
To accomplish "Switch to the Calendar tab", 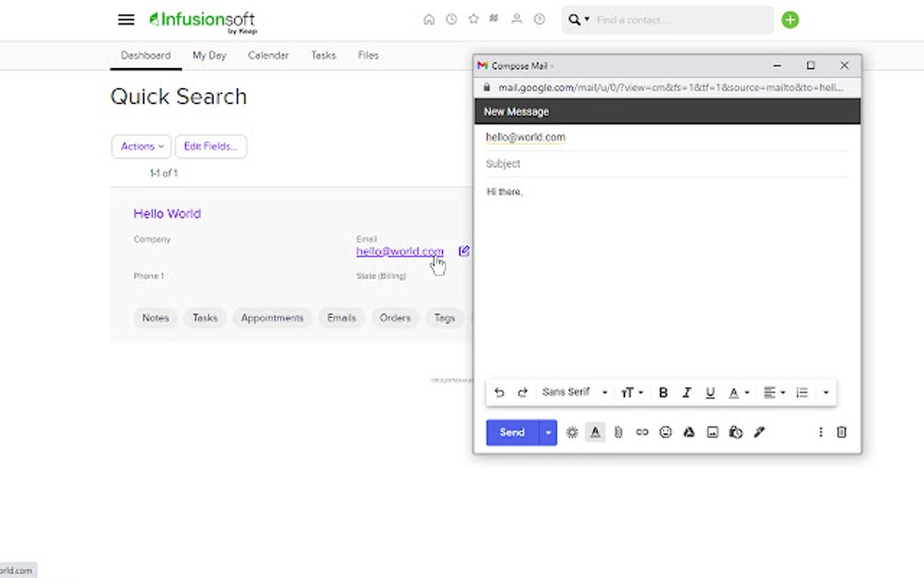I will (x=268, y=55).
